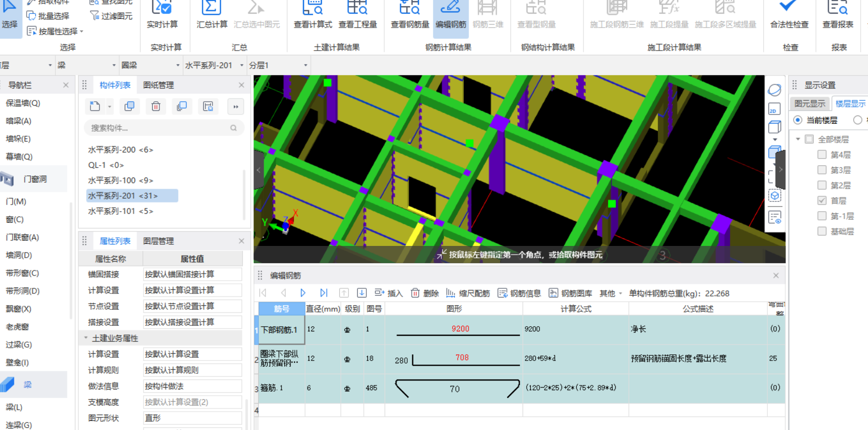The height and width of the screenshot is (430, 868).
Task: Open 查看计算式 view formula tool
Action: [313, 15]
